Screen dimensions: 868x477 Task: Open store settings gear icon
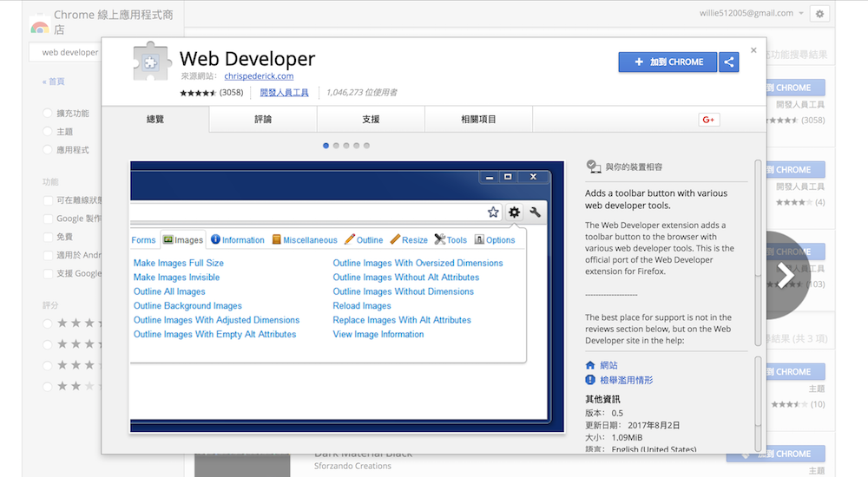pos(820,14)
